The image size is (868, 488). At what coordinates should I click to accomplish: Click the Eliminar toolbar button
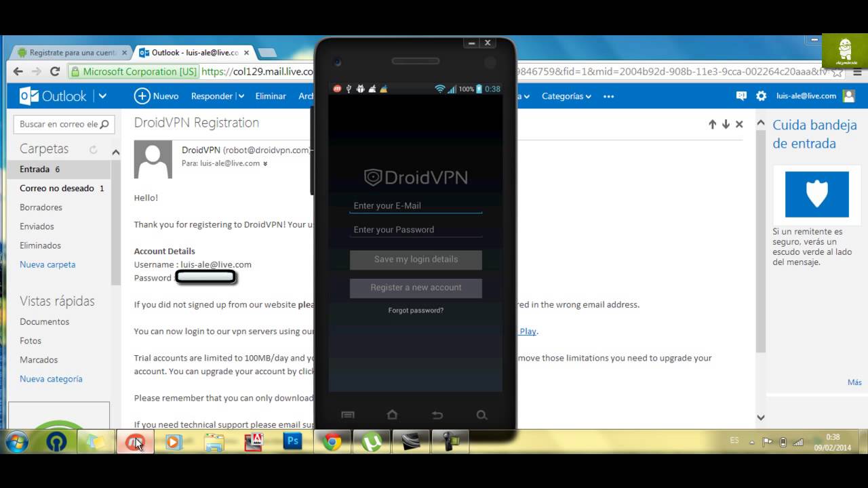271,96
